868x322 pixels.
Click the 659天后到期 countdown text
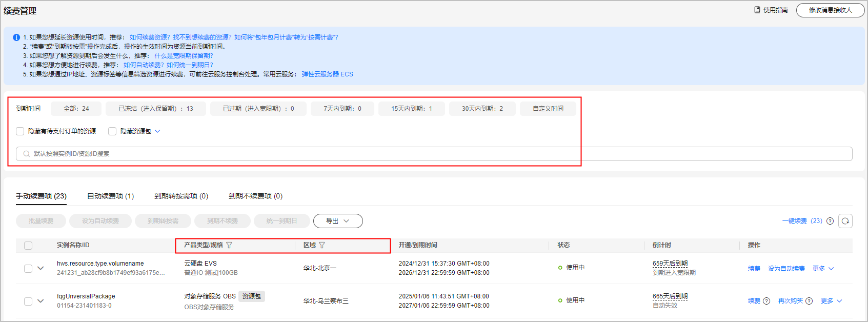pyautogui.click(x=670, y=264)
